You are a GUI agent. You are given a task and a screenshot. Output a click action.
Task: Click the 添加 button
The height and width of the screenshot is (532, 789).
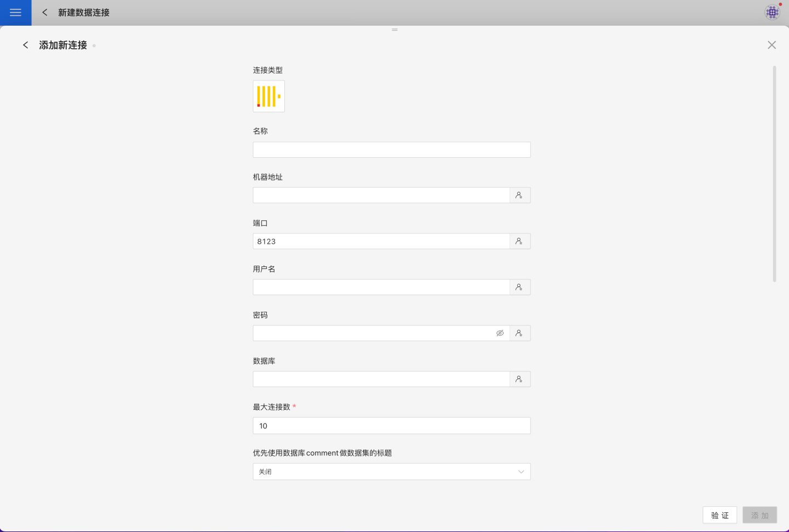[x=759, y=516]
